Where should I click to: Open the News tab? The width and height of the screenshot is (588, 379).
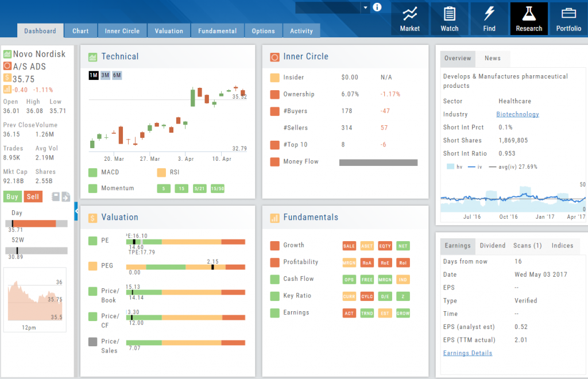coord(492,58)
